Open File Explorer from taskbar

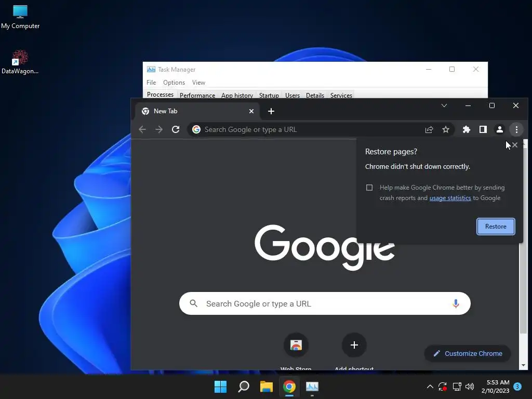pos(267,387)
